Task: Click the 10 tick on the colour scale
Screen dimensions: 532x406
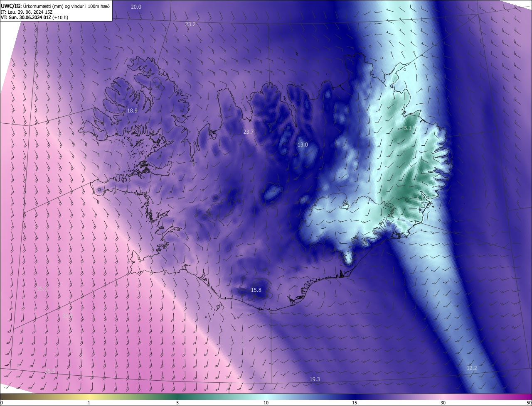Action: pyautogui.click(x=266, y=403)
